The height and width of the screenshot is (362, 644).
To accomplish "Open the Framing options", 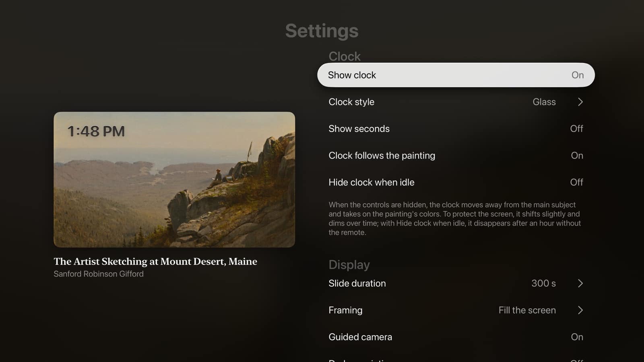I will tap(456, 310).
